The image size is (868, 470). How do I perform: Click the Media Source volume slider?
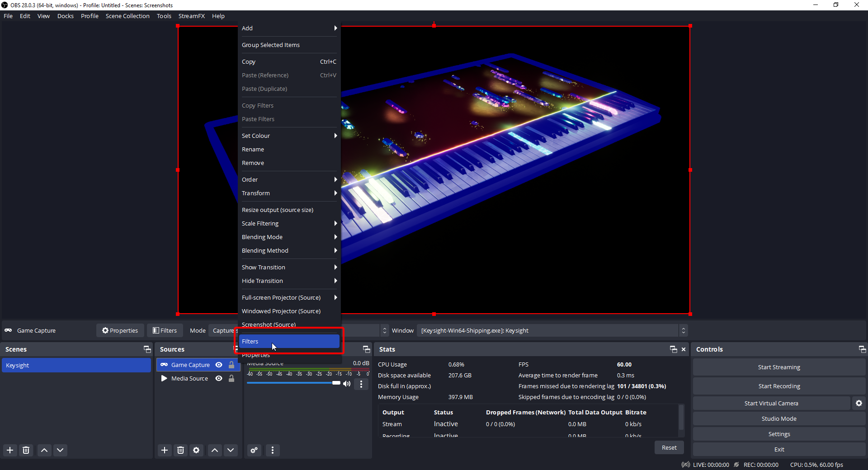coord(293,383)
